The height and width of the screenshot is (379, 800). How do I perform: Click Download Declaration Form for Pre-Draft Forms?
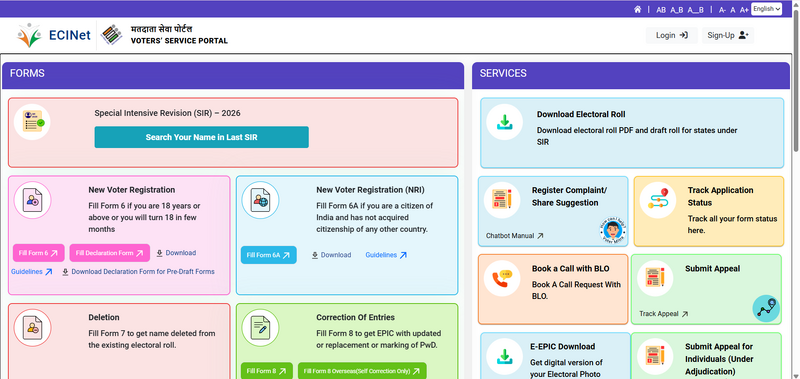[138, 272]
